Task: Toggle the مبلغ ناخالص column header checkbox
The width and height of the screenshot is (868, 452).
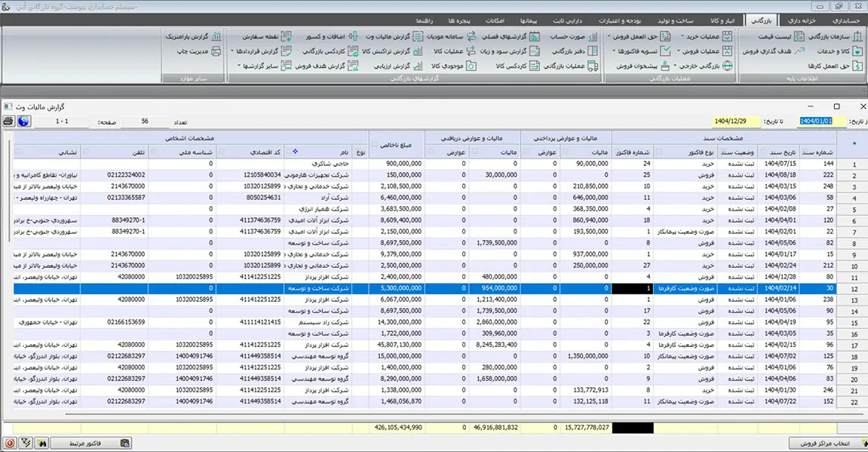Action: coord(375,143)
